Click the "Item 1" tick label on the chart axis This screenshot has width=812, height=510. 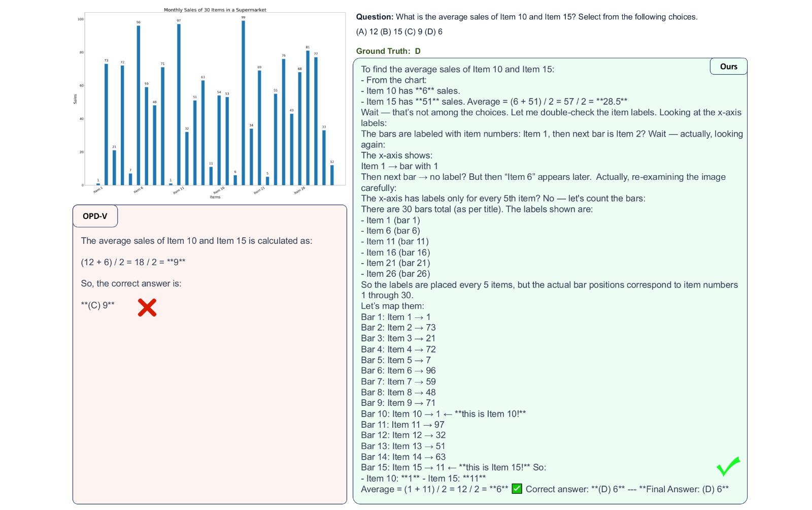[98, 190]
